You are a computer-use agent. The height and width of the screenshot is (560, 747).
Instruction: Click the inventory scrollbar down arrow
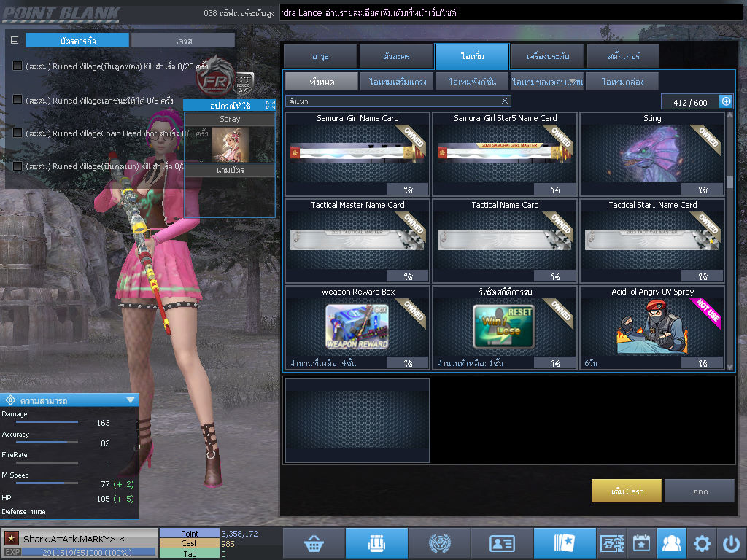pos(729,367)
